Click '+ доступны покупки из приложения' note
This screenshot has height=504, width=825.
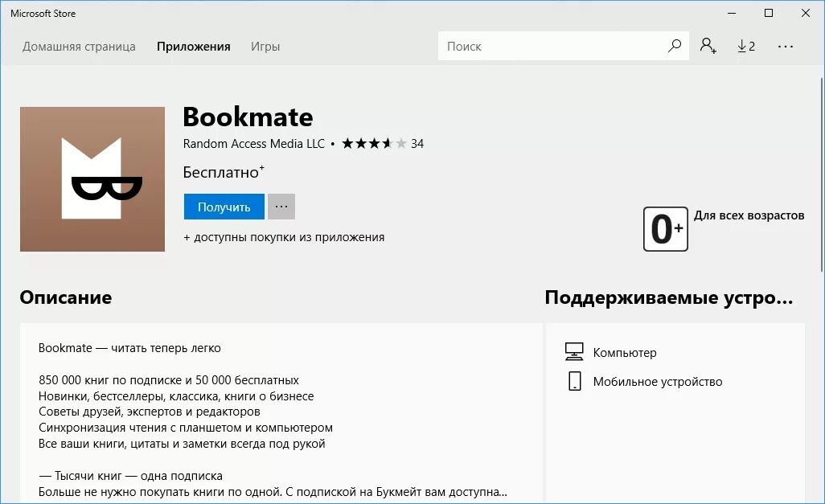[x=284, y=237]
